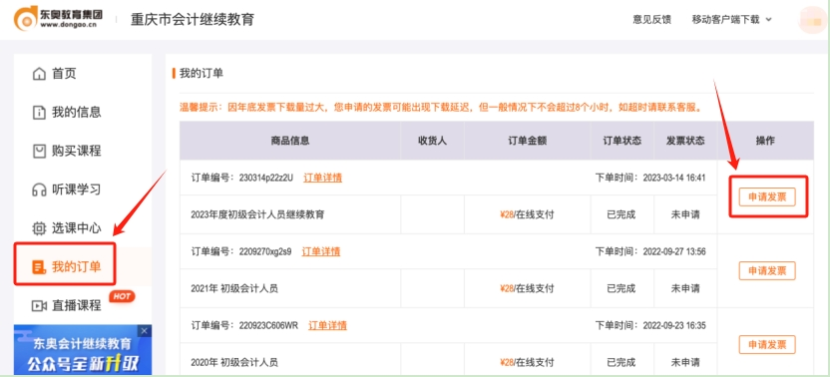Click the 商品信息 column header
The image size is (830, 377).
pyautogui.click(x=290, y=141)
